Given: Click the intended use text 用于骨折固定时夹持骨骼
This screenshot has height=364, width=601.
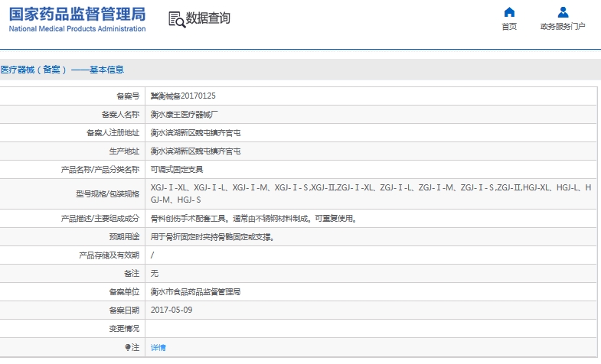Looking at the screenshot, I should click(x=212, y=237).
